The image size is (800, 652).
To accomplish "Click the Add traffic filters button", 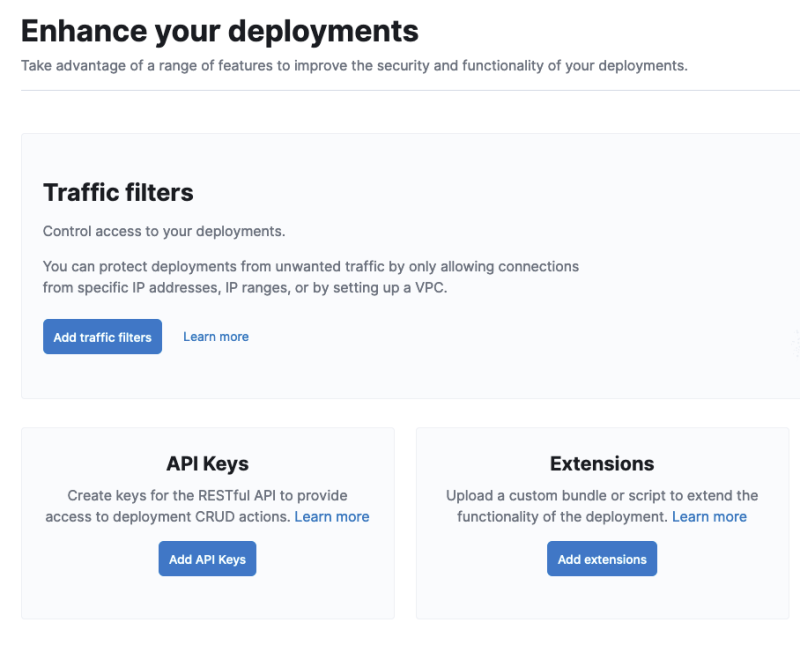I will point(102,337).
